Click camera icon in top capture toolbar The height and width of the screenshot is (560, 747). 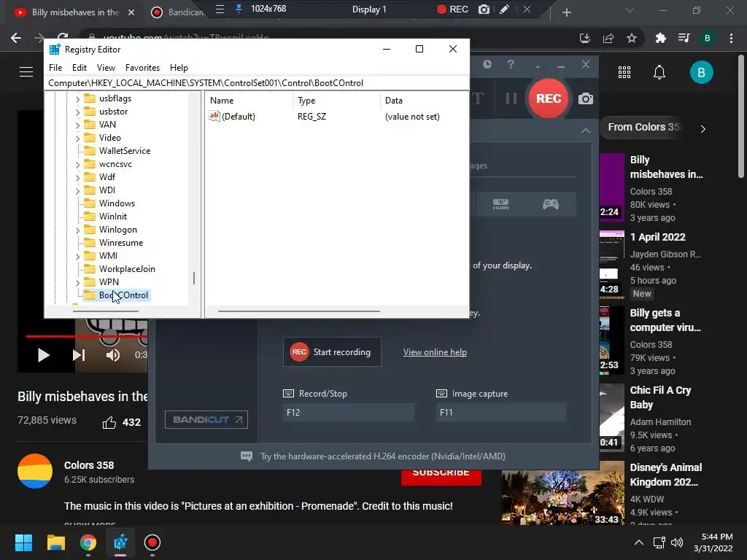pos(484,9)
